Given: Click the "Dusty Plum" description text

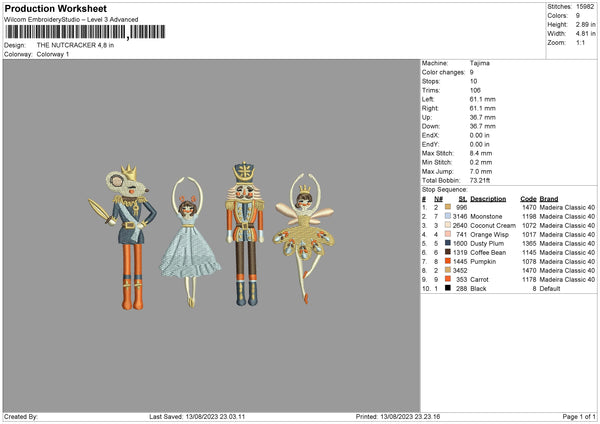Looking at the screenshot, I should [x=487, y=243].
